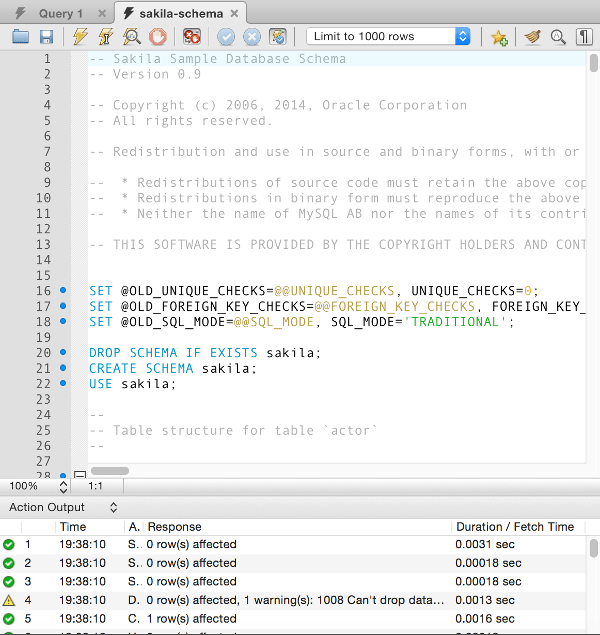Toggle continue-on-error red X icon
Image resolution: width=600 pixels, height=635 pixels.
(192, 37)
